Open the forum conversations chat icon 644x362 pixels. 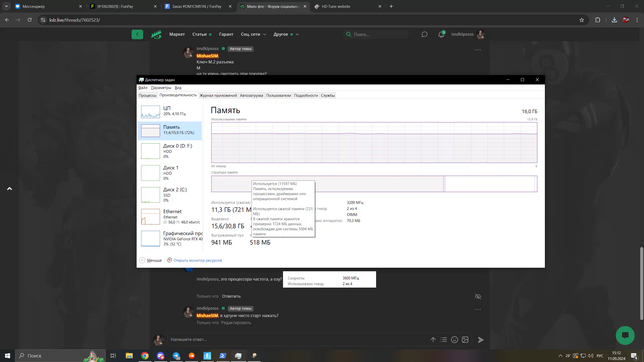[424, 34]
